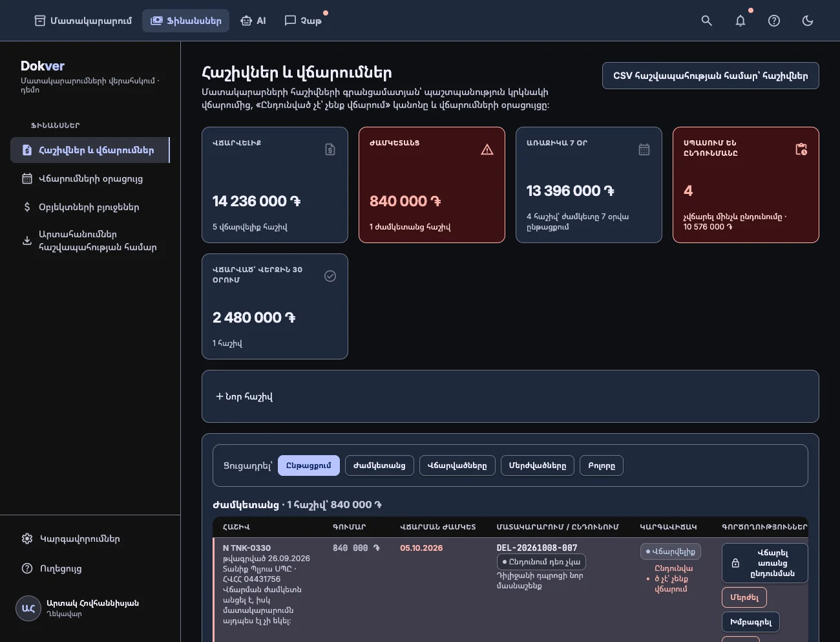Open the Մատակարարում top menu item
This screenshot has height=642, width=840.
pos(83,21)
